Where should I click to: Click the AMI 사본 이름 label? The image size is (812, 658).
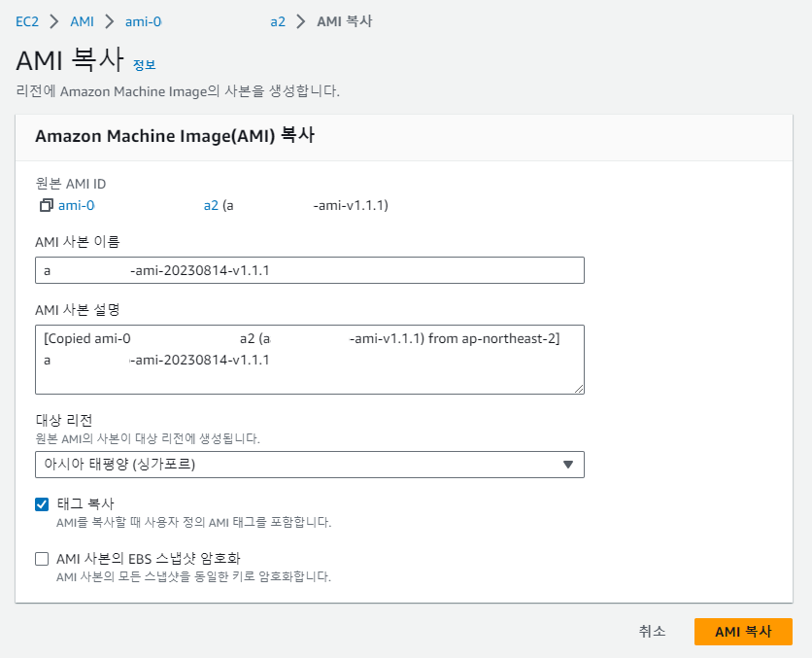click(77, 241)
